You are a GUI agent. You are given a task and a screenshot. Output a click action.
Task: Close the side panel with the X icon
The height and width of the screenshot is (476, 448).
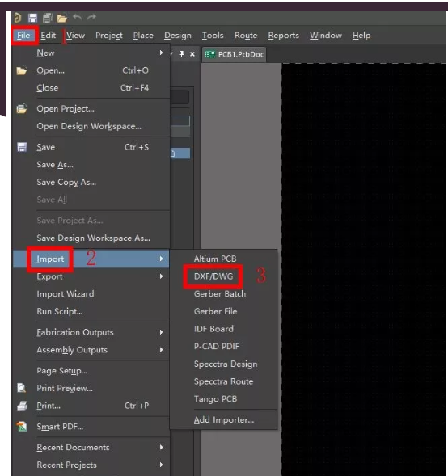click(192, 54)
